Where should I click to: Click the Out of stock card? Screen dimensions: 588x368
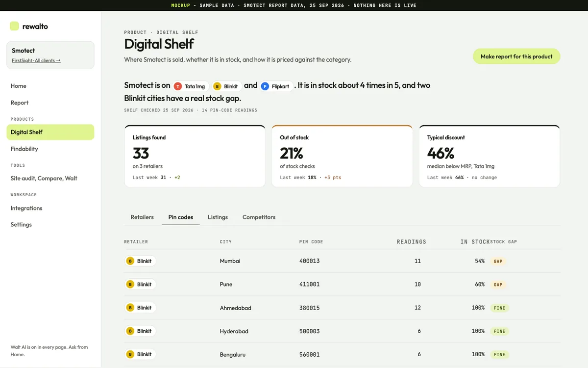tap(342, 156)
